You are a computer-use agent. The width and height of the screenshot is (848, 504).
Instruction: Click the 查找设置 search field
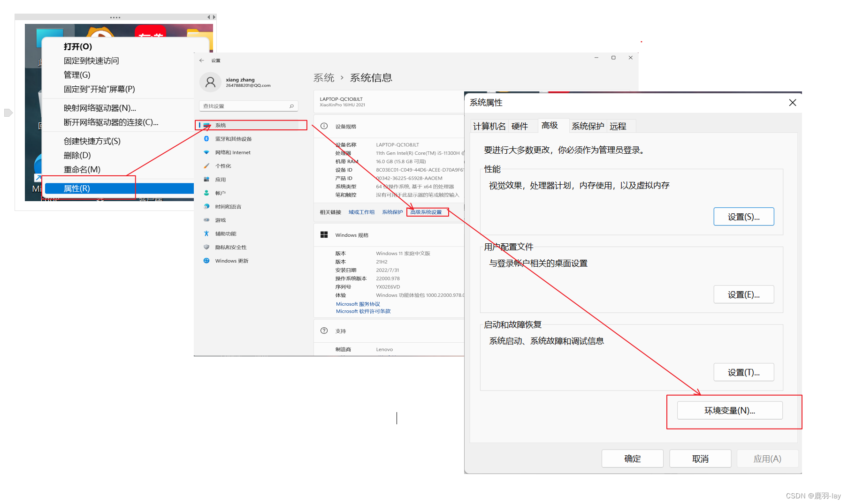(249, 106)
